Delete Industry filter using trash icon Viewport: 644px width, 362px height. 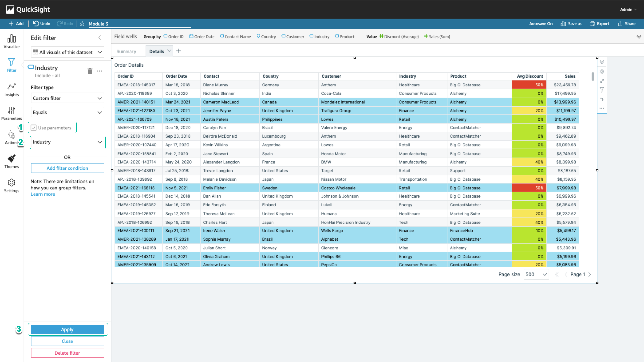(90, 71)
